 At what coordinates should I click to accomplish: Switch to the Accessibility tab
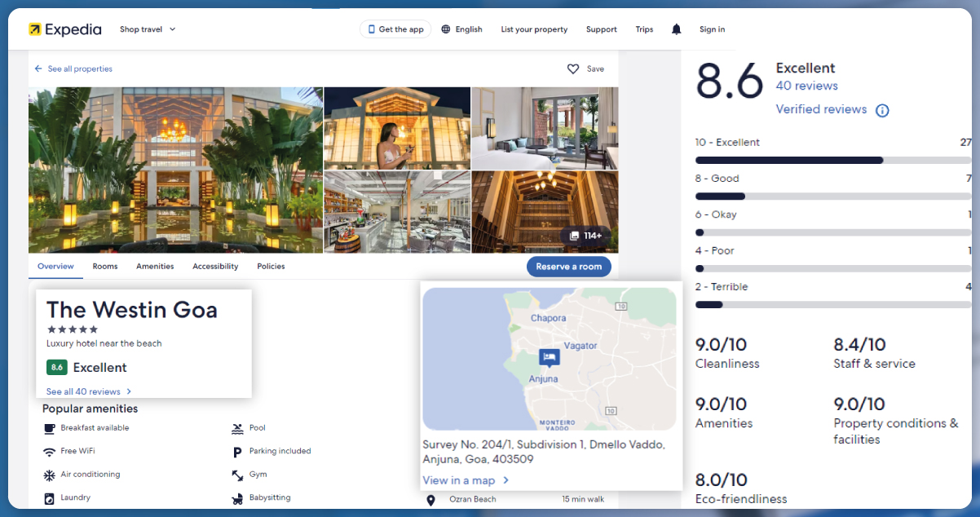pos(215,267)
